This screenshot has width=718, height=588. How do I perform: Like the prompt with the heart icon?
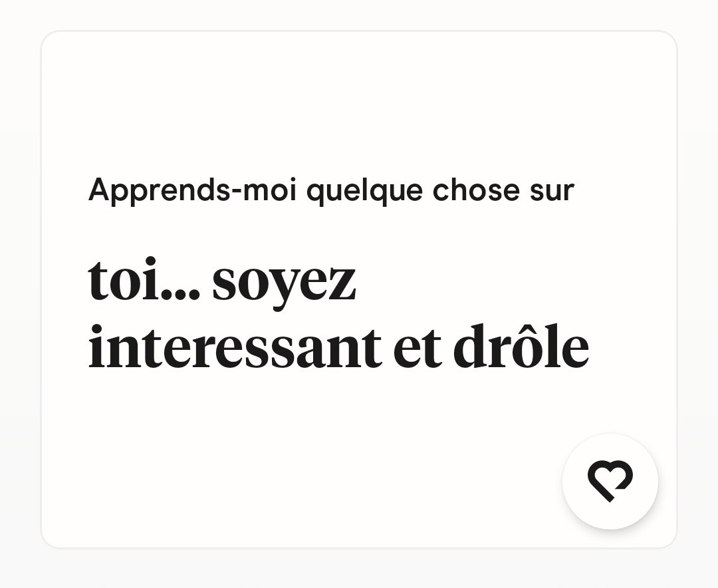[x=610, y=480]
